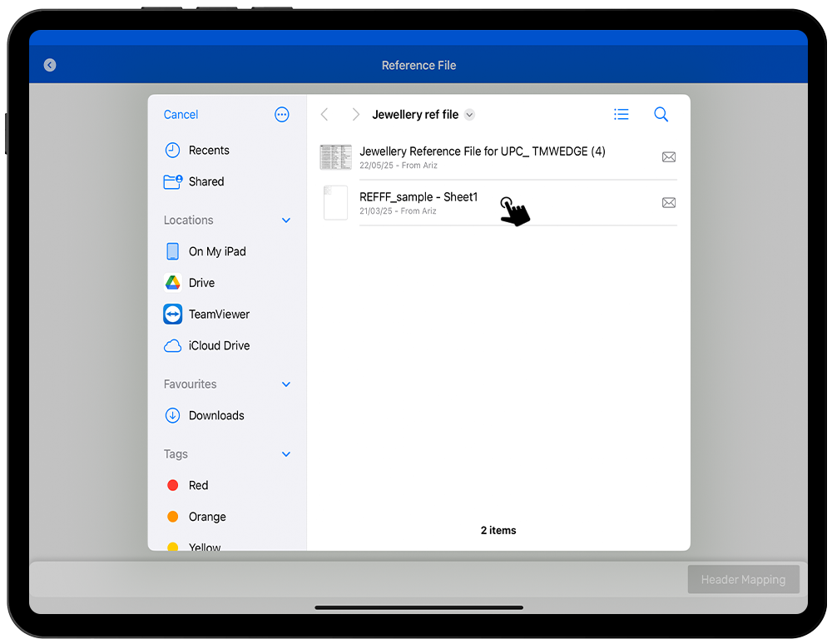Screen dimensions: 832x644
Task: Select the Orange tag
Action: click(x=206, y=517)
